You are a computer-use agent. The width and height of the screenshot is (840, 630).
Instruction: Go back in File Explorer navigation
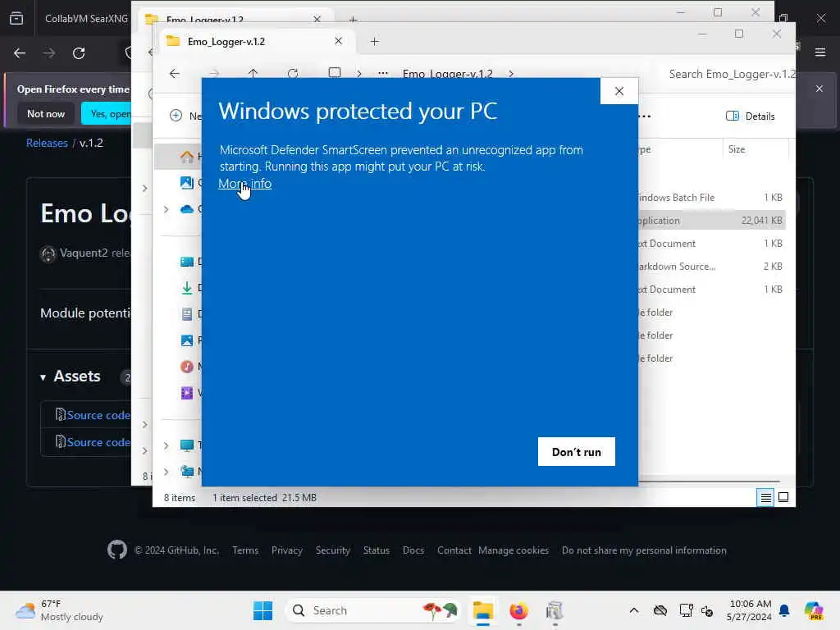[175, 73]
